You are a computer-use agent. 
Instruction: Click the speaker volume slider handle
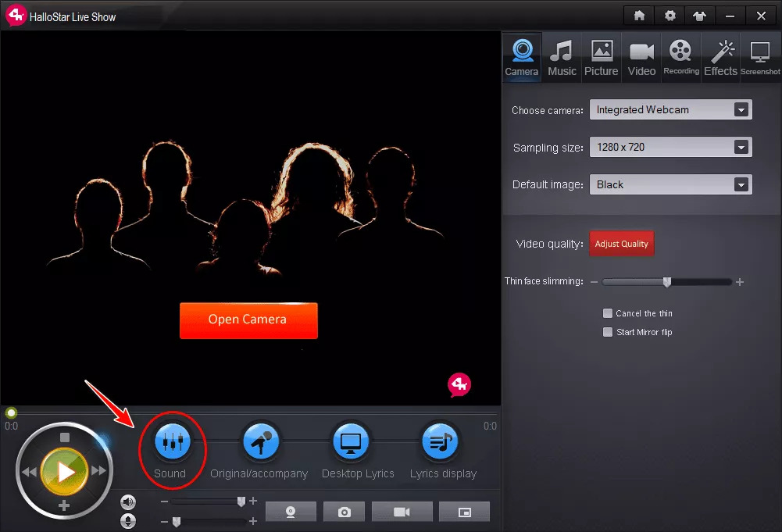pyautogui.click(x=241, y=501)
